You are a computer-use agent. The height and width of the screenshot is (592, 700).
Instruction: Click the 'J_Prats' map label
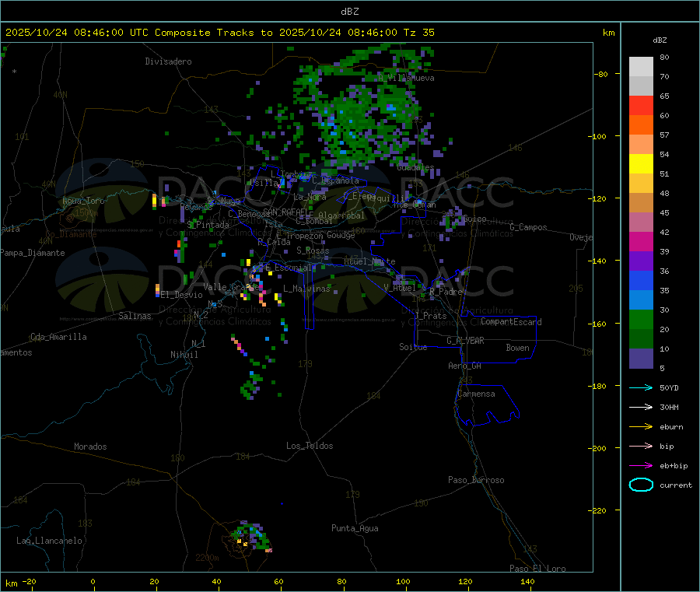(x=431, y=316)
